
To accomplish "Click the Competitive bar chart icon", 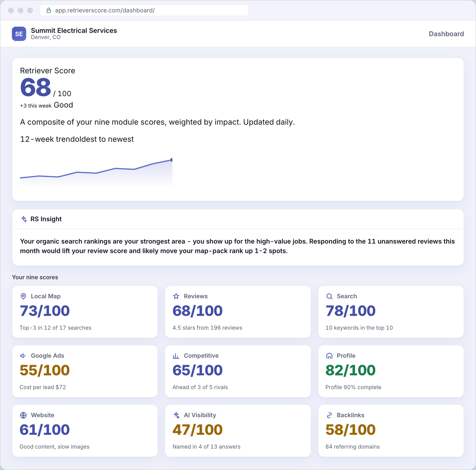I will click(176, 356).
